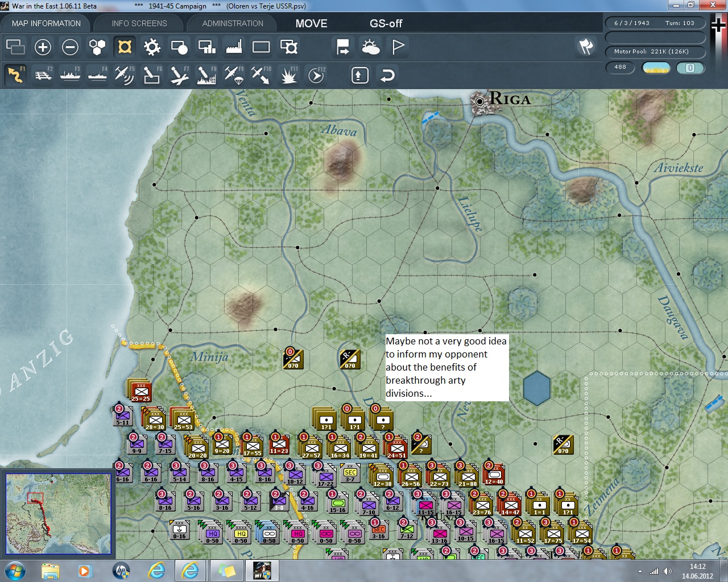Viewport: 728px width, 582px height.
Task: Open the ADMINISTRATION tab
Action: [233, 23]
